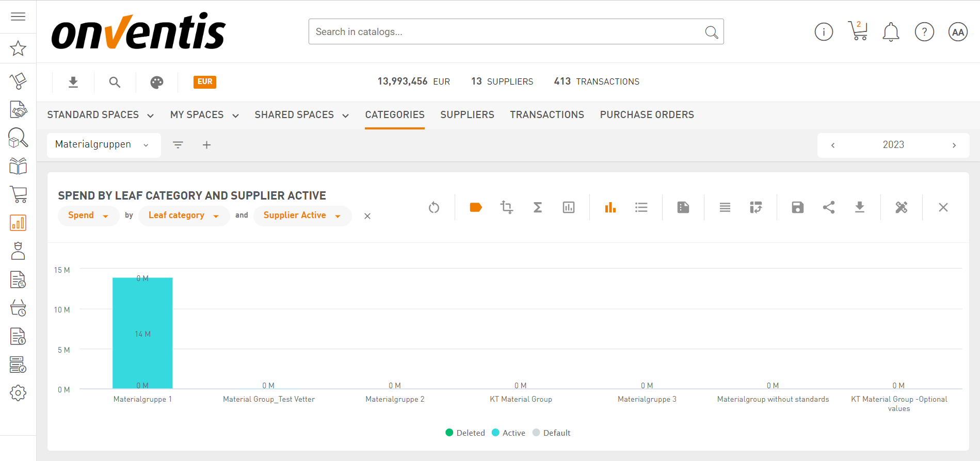Share the chart via share icon
This screenshot has width=980, height=461.
828,207
